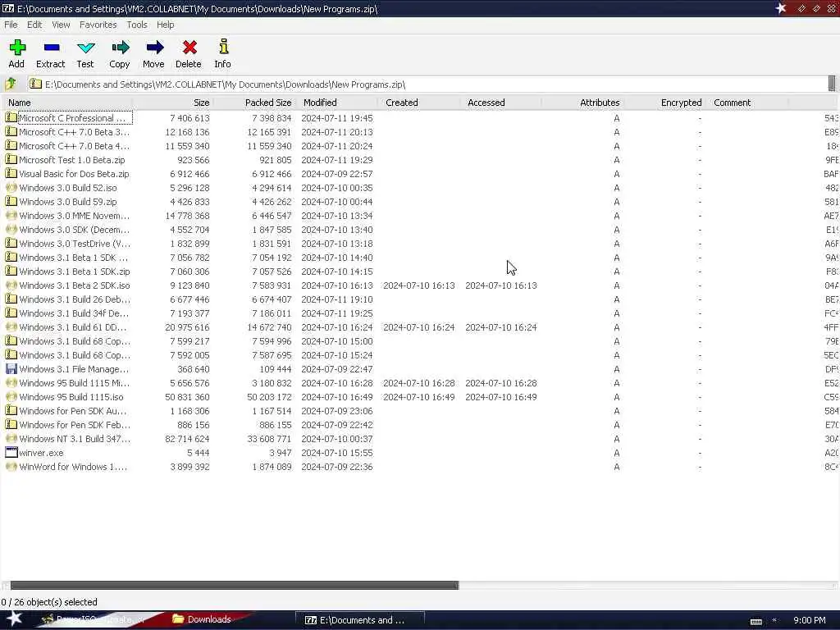Select Microsoft C Professional file row

tap(419, 118)
